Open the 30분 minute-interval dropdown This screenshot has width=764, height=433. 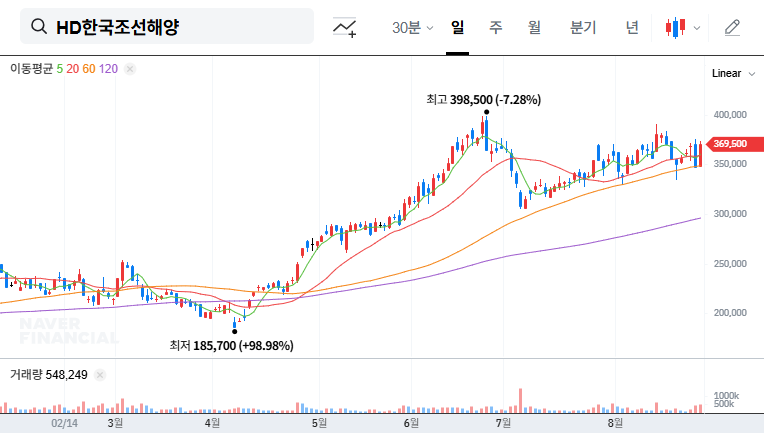pos(412,27)
